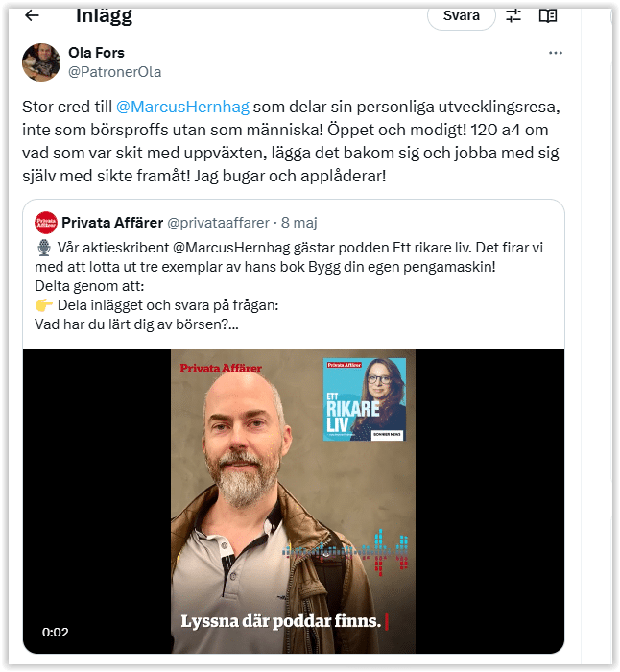This screenshot has width=620, height=672.
Task: Click the Ett Rikare Liv podcast cover
Action: (364, 399)
